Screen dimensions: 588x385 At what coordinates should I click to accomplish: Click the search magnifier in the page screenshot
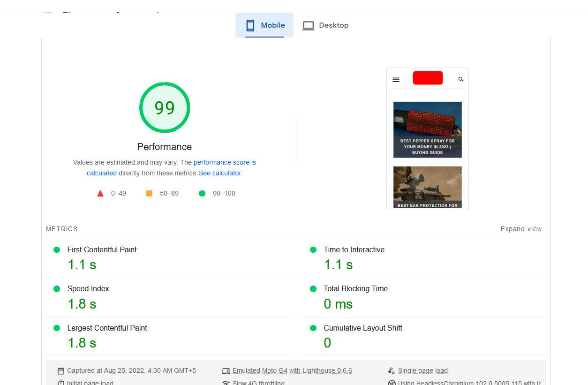[x=460, y=79]
